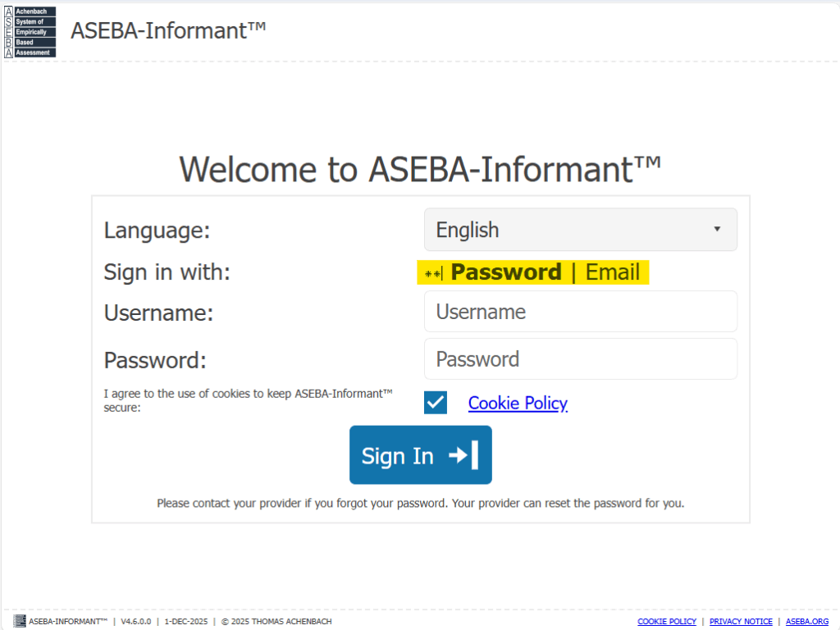Click the cookie agreement label text
Screen dimensions: 840x630
[x=249, y=400]
